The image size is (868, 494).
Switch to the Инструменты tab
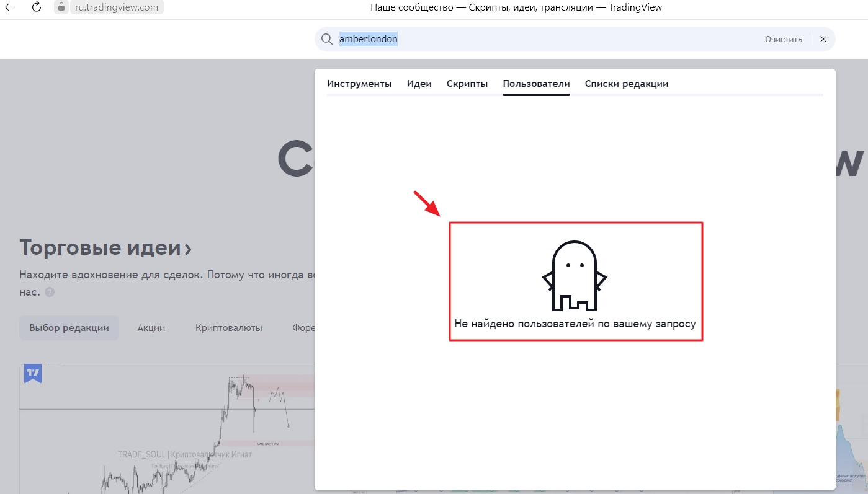click(359, 84)
